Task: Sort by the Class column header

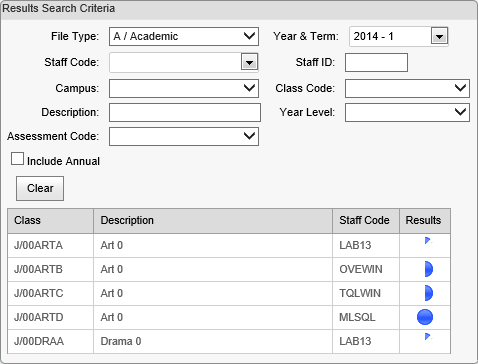Action: (x=51, y=221)
